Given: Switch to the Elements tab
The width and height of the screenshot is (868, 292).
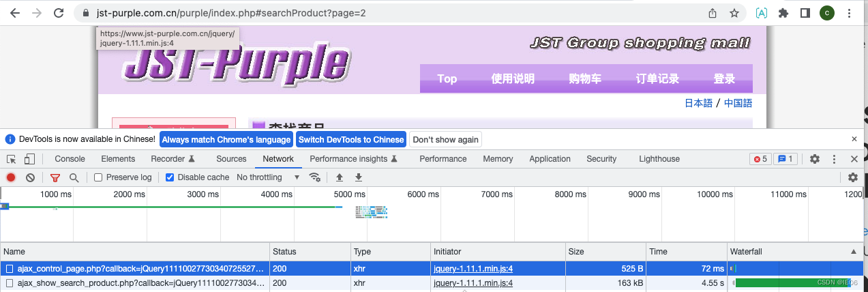Looking at the screenshot, I should (x=118, y=159).
